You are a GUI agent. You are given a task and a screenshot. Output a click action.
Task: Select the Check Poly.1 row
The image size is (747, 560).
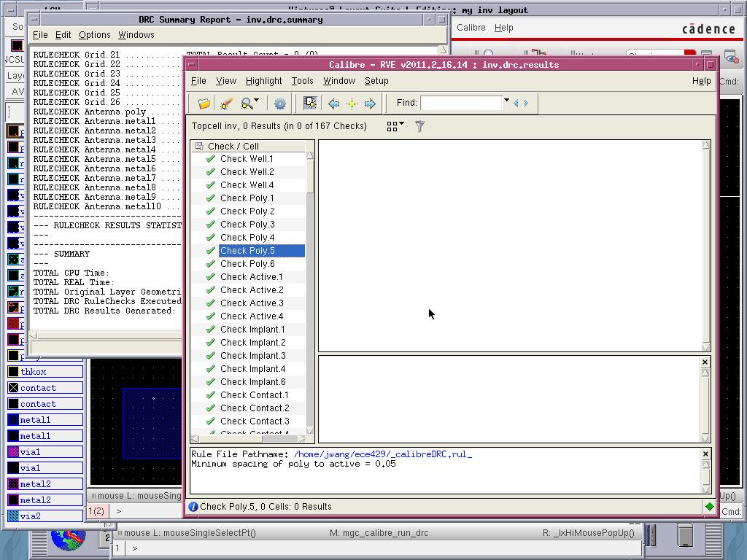(247, 198)
